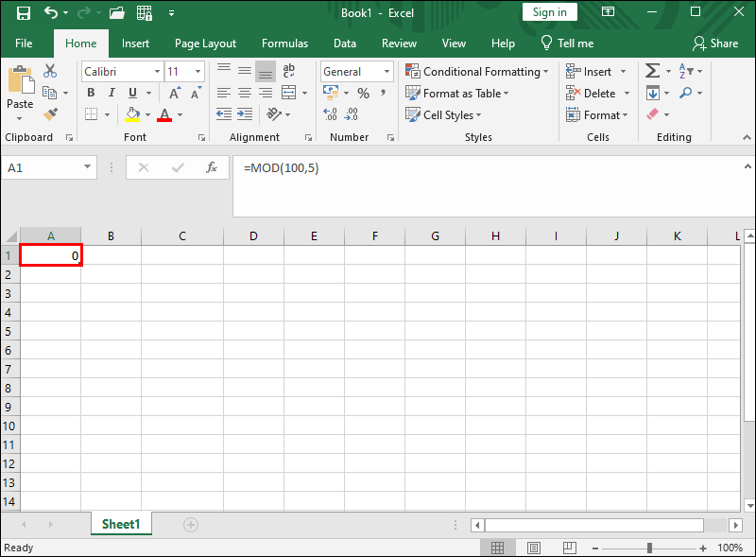The width and height of the screenshot is (756, 557).
Task: Apply the red Font Color swatch
Action: pyautogui.click(x=164, y=114)
